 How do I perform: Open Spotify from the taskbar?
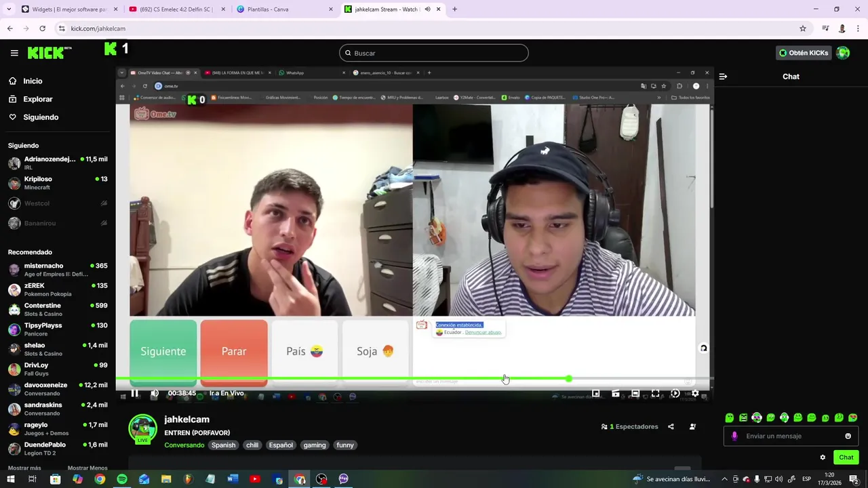122,479
